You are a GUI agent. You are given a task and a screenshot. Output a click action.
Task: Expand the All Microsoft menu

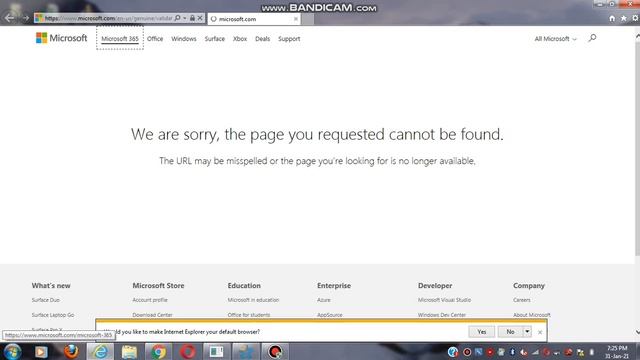[556, 39]
